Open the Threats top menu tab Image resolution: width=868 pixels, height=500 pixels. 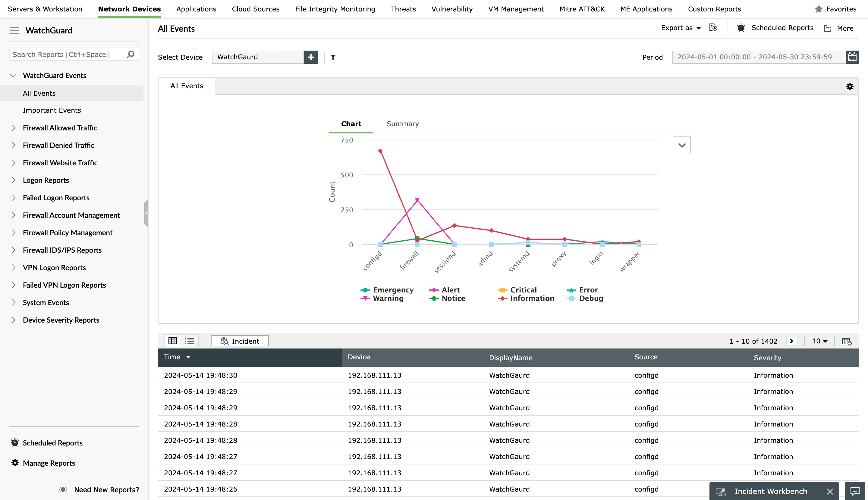403,9
